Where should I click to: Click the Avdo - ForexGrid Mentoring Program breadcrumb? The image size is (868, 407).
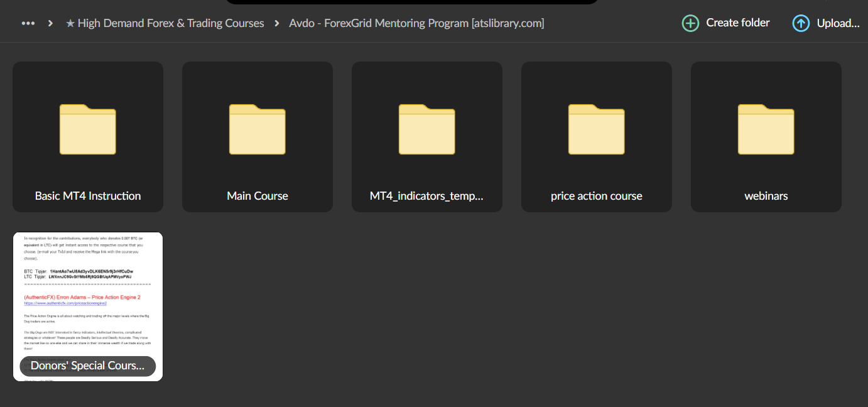416,23
